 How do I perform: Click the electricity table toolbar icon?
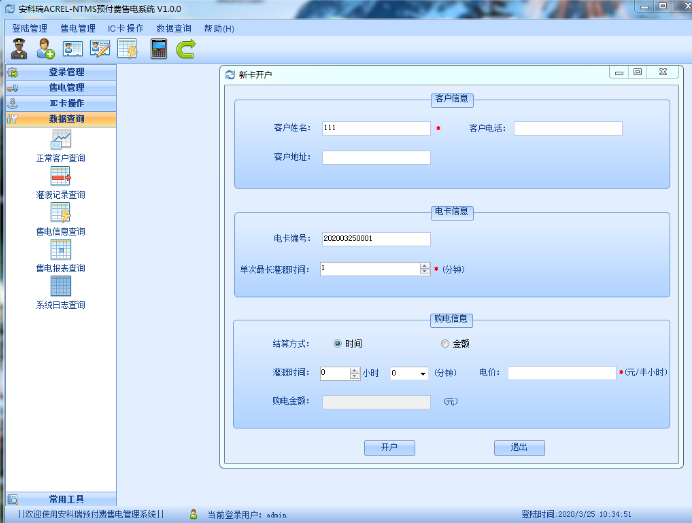coord(128,49)
